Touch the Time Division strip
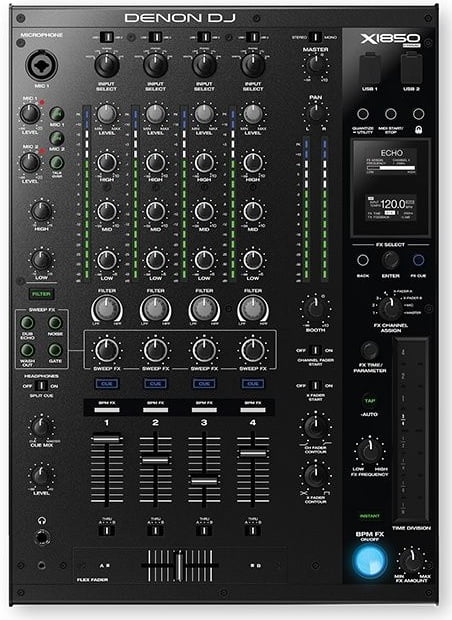This screenshot has height=620, width=452. pyautogui.click(x=411, y=430)
